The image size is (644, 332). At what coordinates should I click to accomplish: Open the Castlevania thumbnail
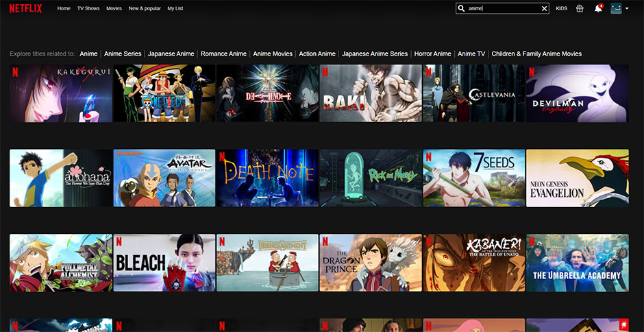pyautogui.click(x=474, y=93)
